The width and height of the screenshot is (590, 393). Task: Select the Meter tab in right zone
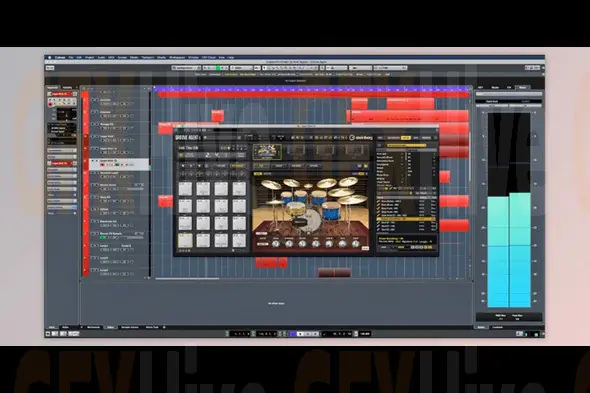(x=523, y=87)
